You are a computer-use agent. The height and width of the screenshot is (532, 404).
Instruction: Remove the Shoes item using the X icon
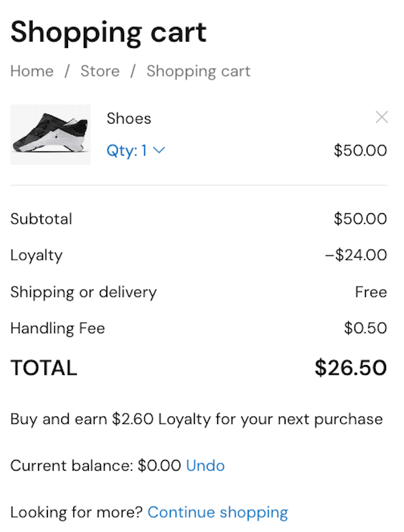(382, 117)
